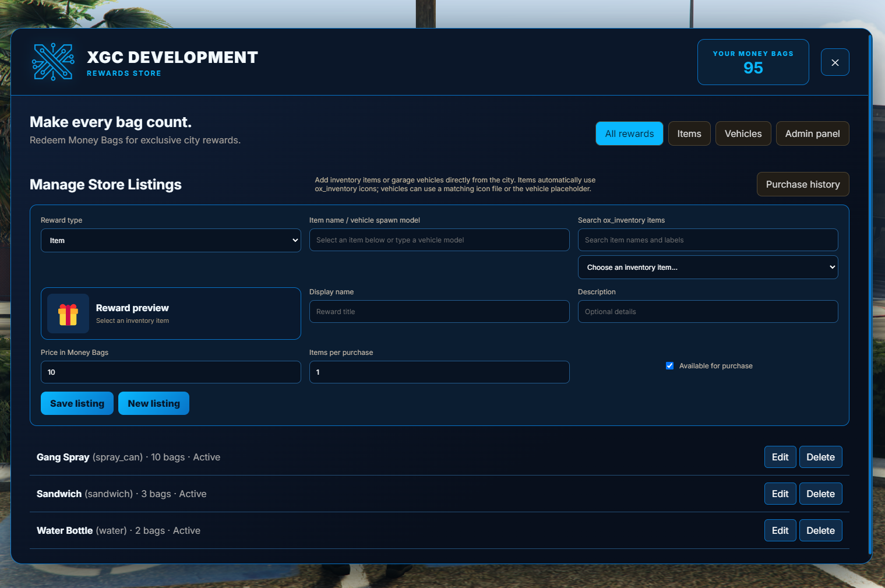
Task: Delete the Water Bottle listing
Action: pos(820,530)
